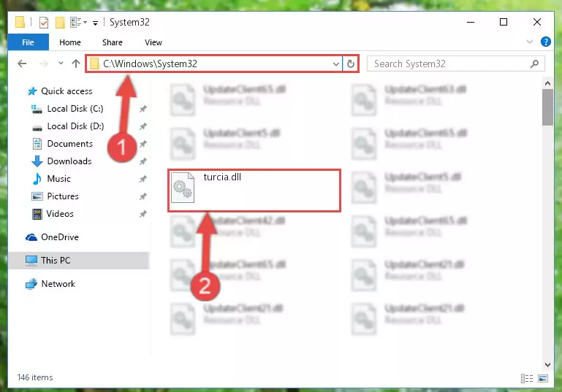Maximize the System32 window
562x392 pixels.
[x=504, y=22]
